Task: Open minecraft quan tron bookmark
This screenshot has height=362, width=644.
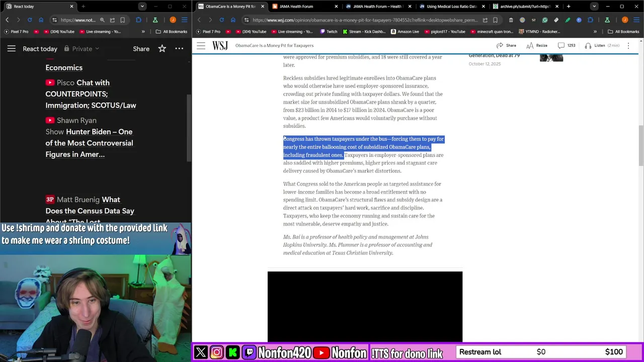Action: coord(493,31)
